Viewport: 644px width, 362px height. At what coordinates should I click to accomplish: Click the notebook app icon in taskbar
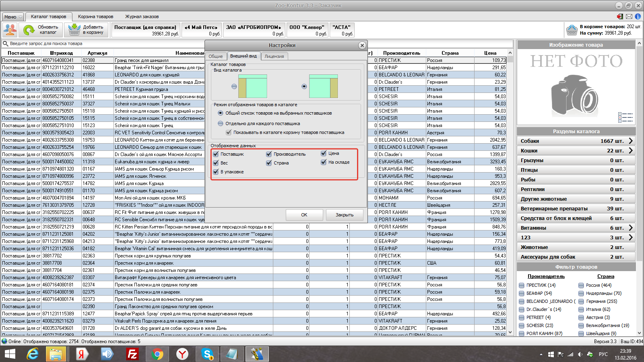point(232,354)
